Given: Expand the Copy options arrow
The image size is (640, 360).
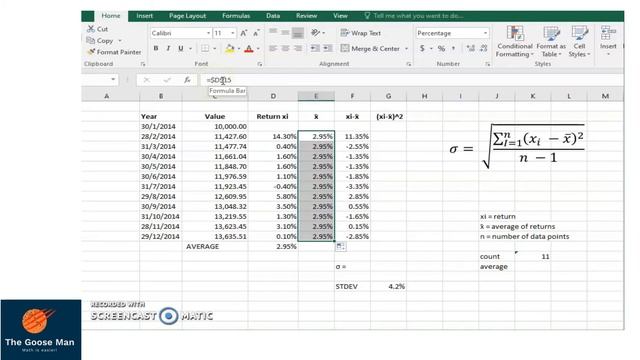Looking at the screenshot, I should (120, 40).
